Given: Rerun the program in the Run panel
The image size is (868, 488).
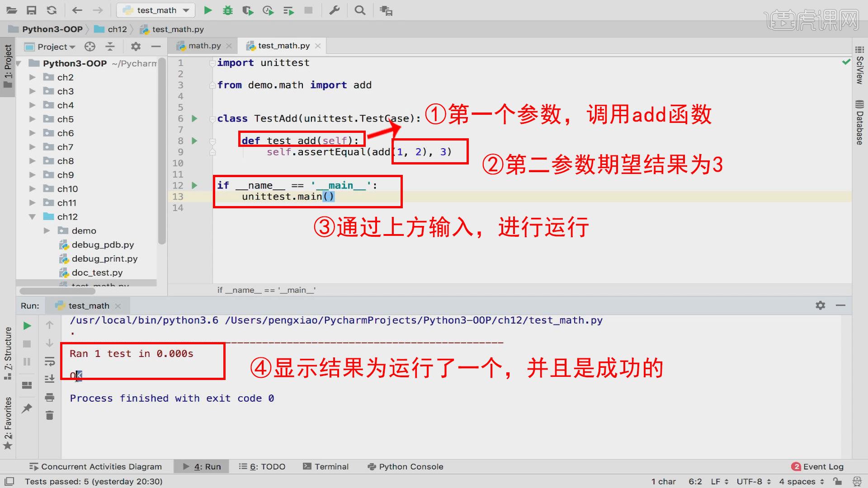Looking at the screenshot, I should click(27, 325).
